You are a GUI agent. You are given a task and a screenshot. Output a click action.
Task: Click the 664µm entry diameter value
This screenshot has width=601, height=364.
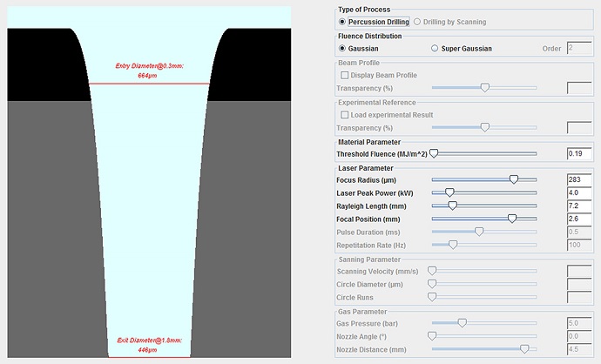147,76
